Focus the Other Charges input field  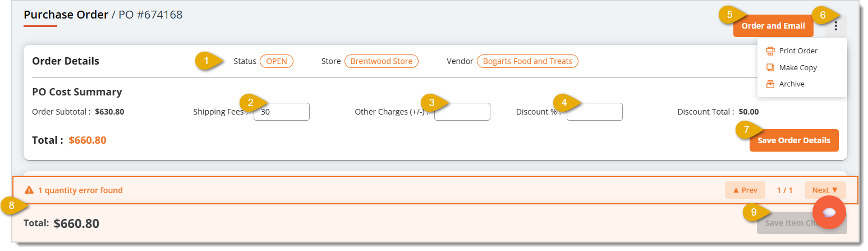462,112
